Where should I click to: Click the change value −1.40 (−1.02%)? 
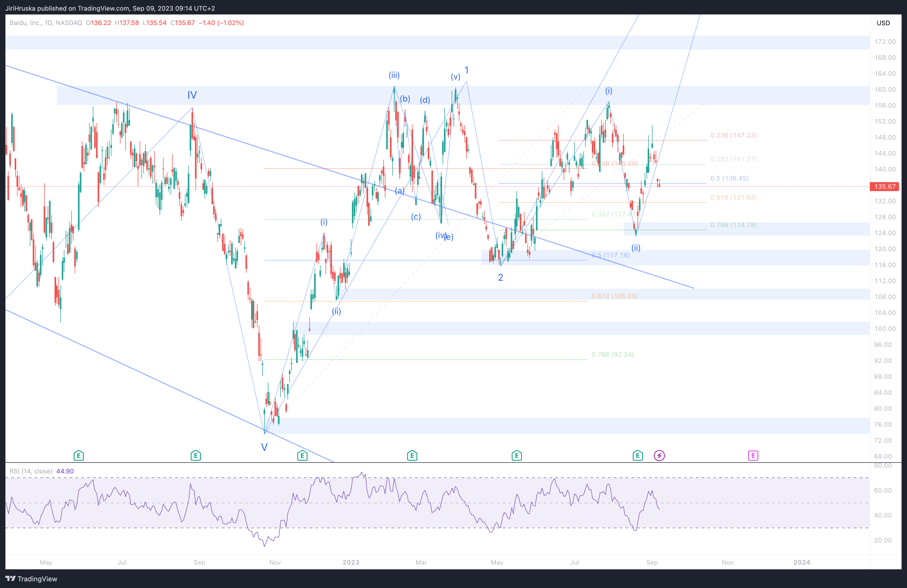pos(221,23)
